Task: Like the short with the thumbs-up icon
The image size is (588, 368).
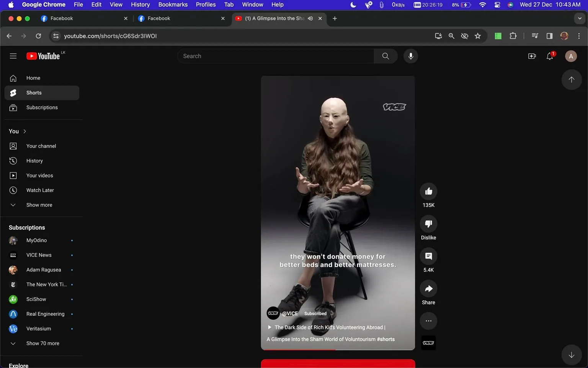Action: [428, 191]
